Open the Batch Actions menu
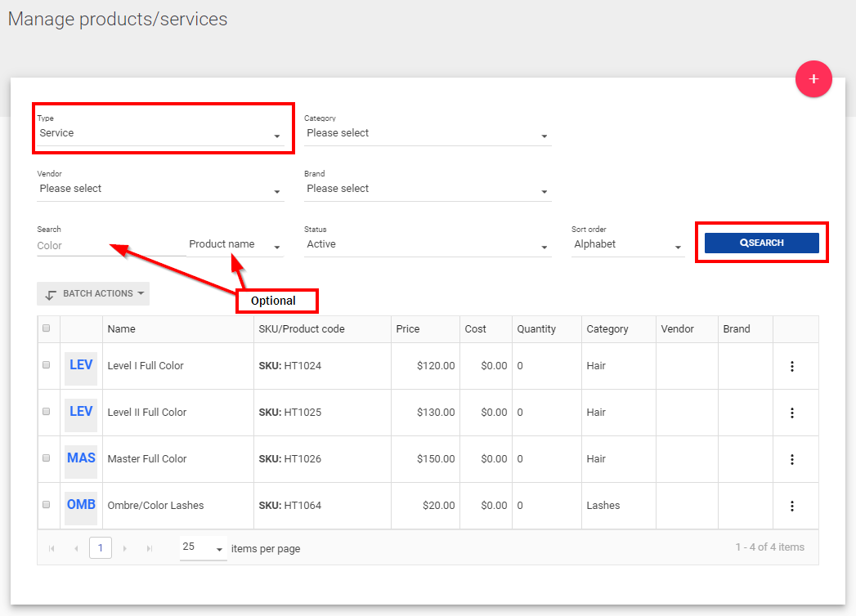Screen dimensions: 856x616 (x=93, y=294)
